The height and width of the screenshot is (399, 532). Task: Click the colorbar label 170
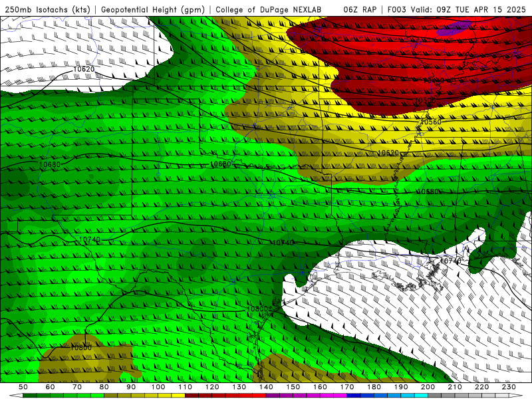tap(346, 387)
